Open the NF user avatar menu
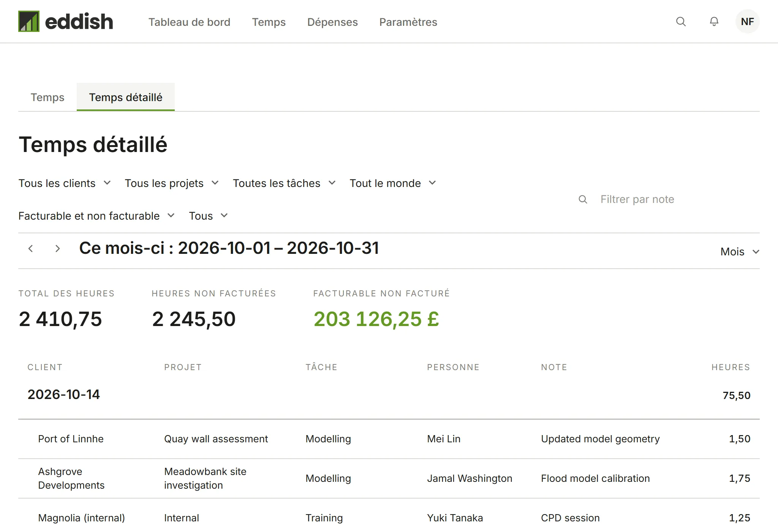778x532 pixels. (748, 22)
